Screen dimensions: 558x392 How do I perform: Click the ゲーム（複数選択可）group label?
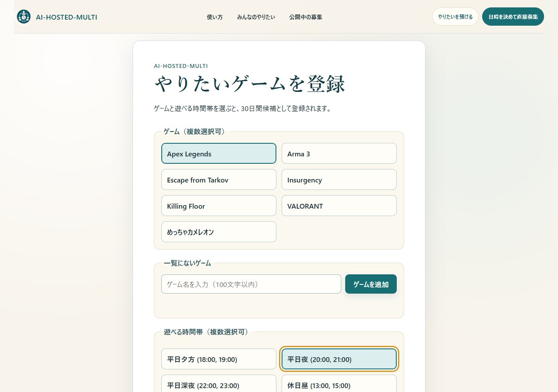[x=195, y=131]
